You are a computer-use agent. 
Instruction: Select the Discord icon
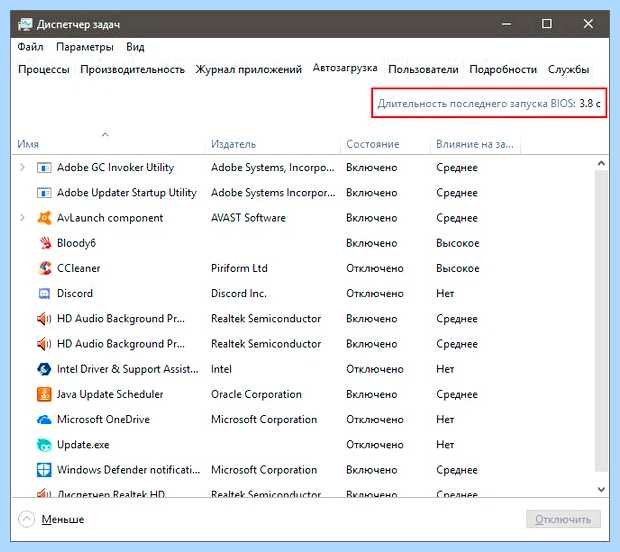click(44, 293)
